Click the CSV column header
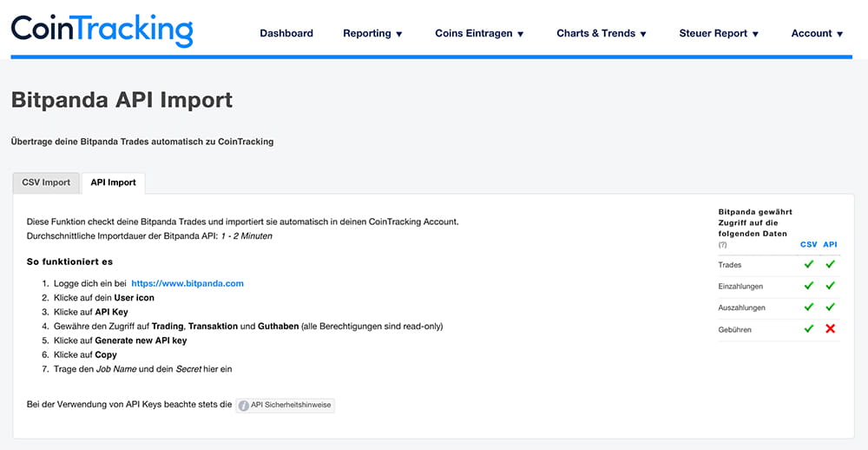The image size is (868, 450). click(x=808, y=244)
